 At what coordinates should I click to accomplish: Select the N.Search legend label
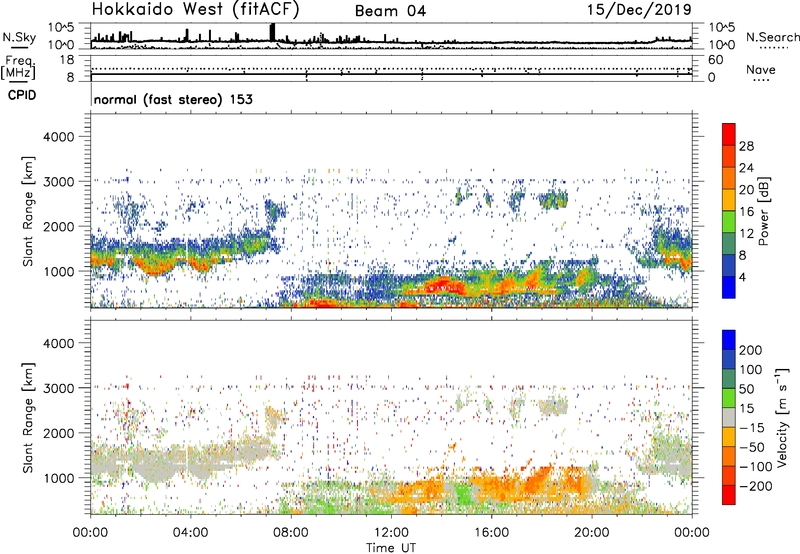pyautogui.click(x=773, y=37)
